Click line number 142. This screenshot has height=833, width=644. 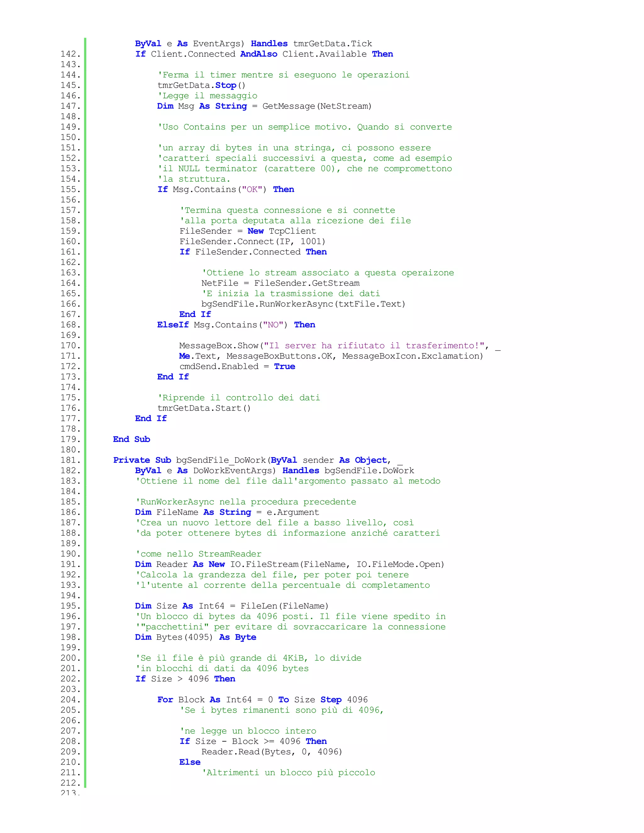click(70, 54)
